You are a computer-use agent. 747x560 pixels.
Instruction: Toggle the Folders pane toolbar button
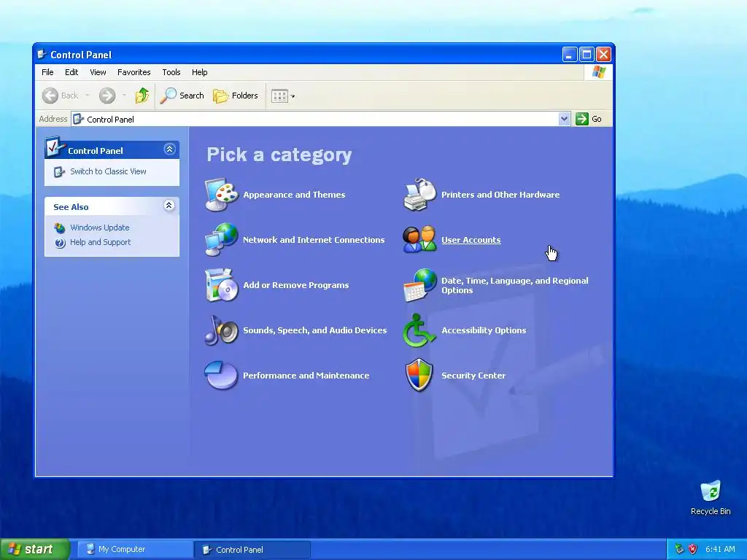(x=236, y=96)
